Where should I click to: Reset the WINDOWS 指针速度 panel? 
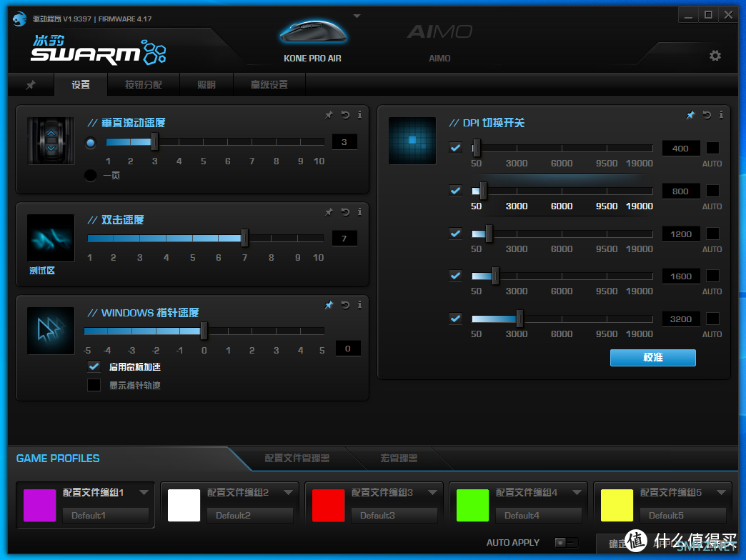click(x=345, y=305)
